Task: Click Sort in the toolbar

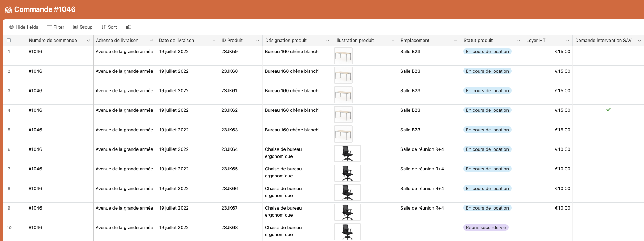Action: pyautogui.click(x=109, y=27)
